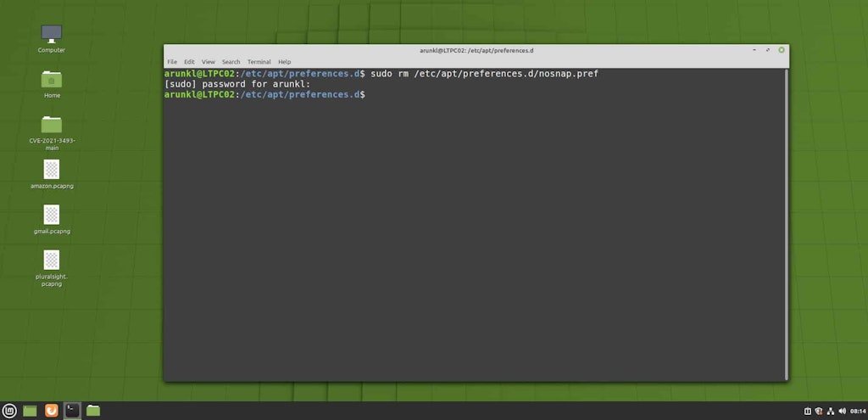Screen dimensions: 868x420
Task: Open the sound volume tray icon
Action: tap(842, 412)
